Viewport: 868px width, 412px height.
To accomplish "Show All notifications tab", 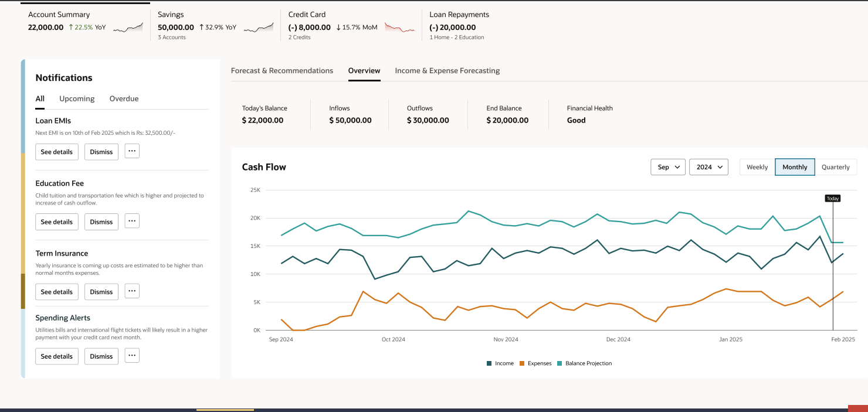I will tap(40, 99).
